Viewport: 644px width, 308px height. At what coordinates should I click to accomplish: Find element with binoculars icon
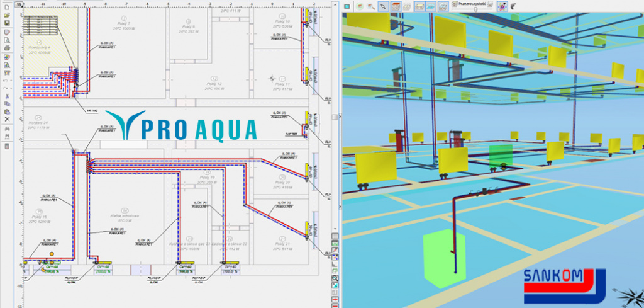point(7,128)
